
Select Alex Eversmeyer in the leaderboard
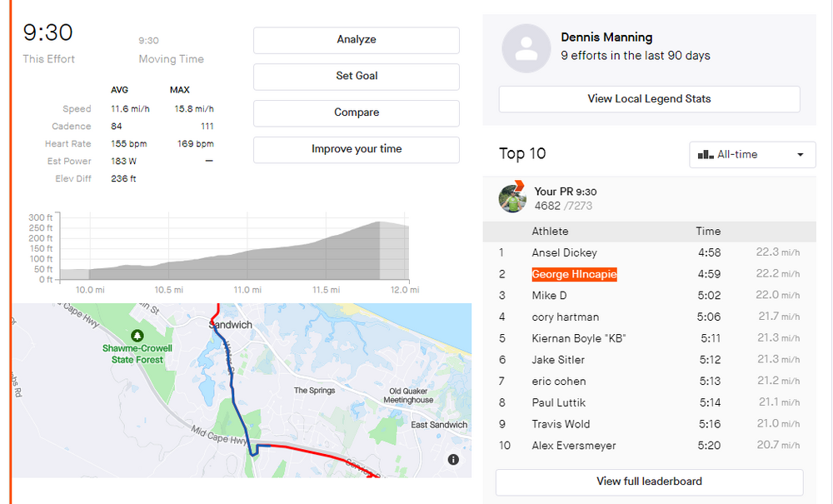tap(574, 446)
